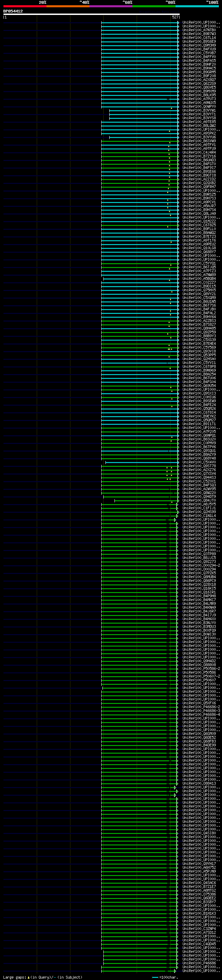
Task: Select the UniRef100_B7ZY16 row label
Action: [x=199, y=156]
